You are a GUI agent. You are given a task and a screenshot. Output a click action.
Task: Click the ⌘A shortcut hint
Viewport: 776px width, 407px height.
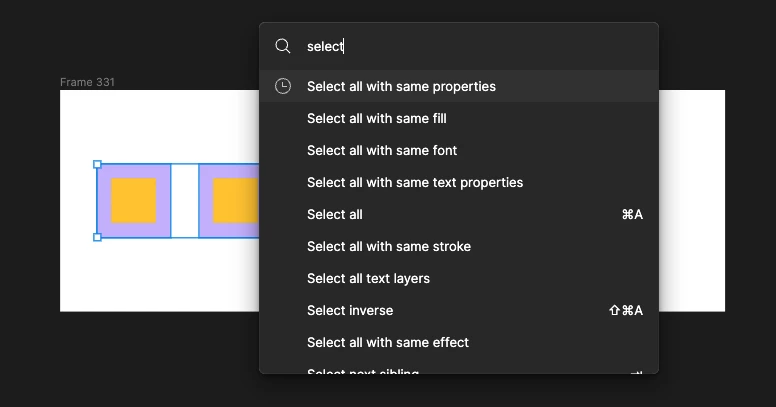pos(632,214)
